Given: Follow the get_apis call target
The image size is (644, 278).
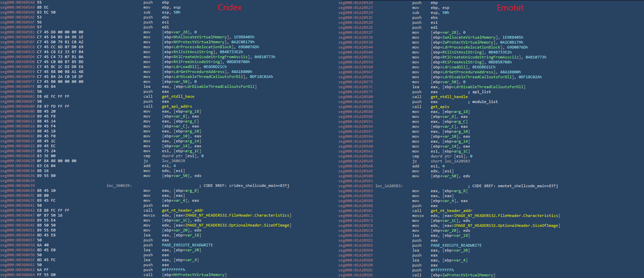Looking at the screenshot, I should pyautogui.click(x=440, y=107).
